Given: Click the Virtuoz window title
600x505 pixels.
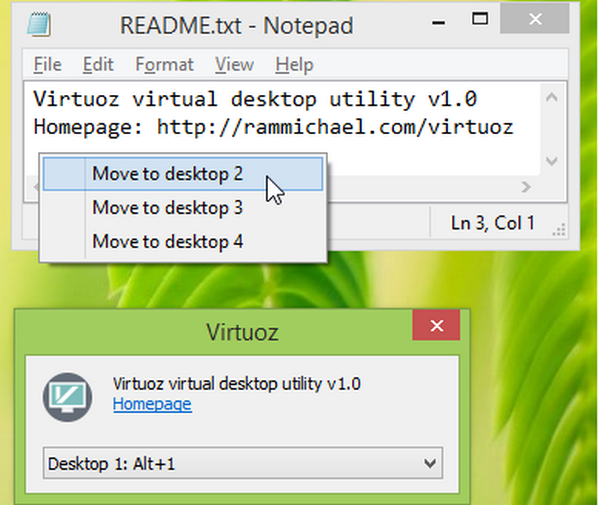Looking at the screenshot, I should point(243,332).
